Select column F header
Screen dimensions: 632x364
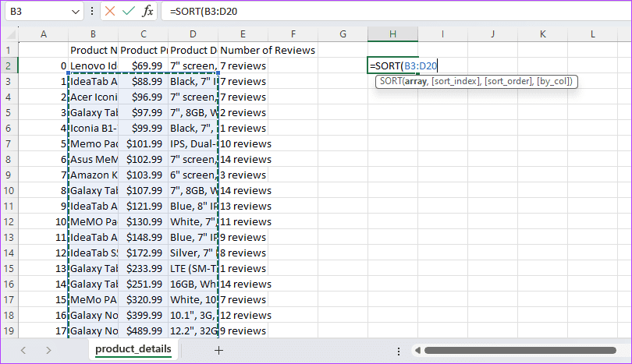(x=293, y=34)
